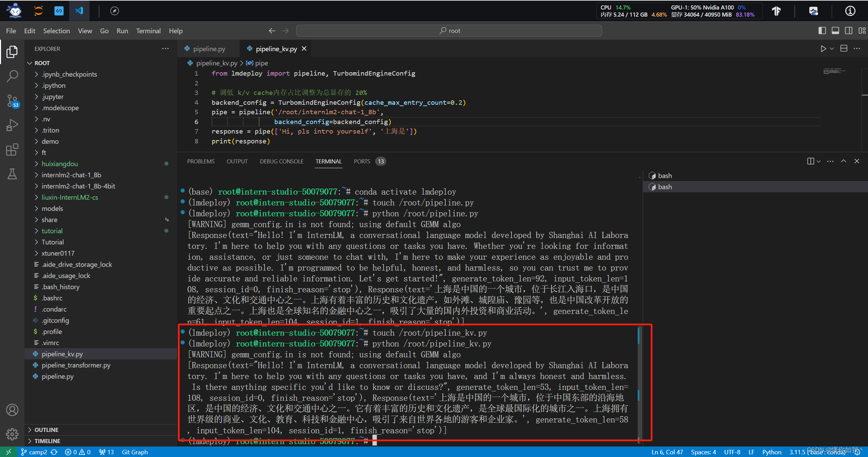
Task: Open the Run and Debug view
Action: click(12, 125)
